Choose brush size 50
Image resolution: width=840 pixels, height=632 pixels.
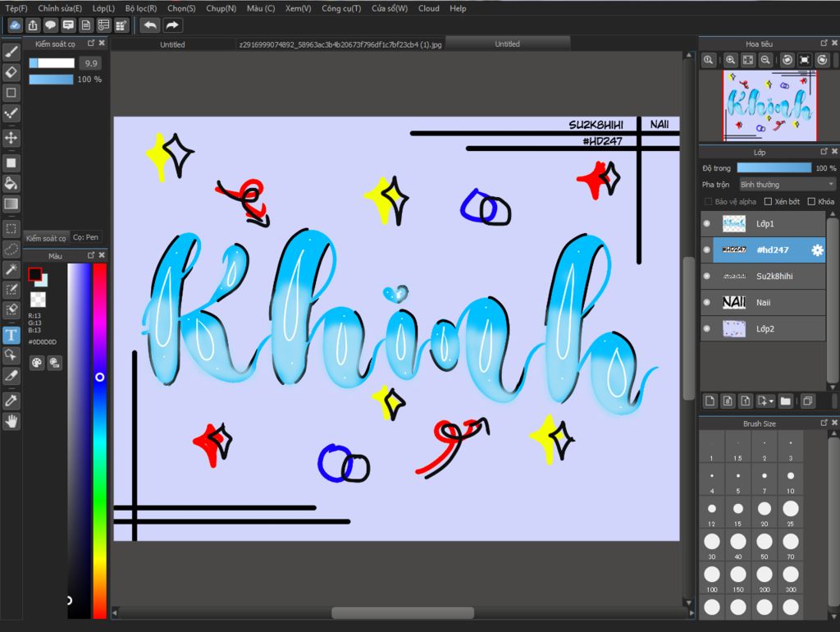(764, 546)
